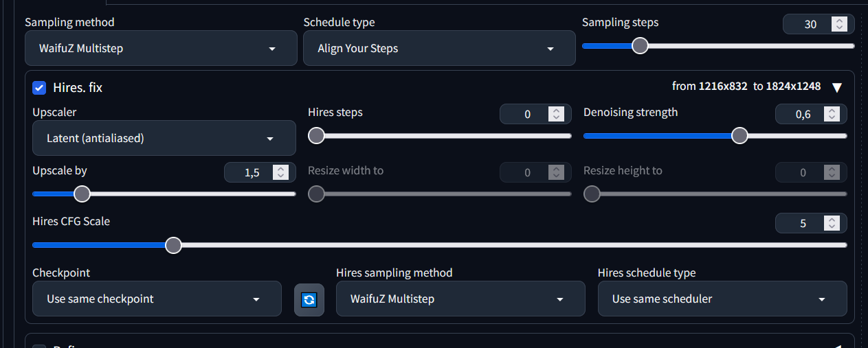The image size is (868, 348).
Task: Collapse the Hires. fix section triangle
Action: click(x=836, y=87)
